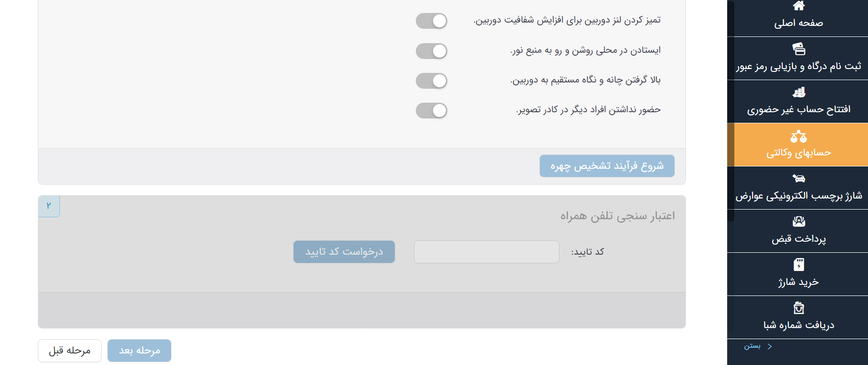Viewport: 868px width, 365px height.
Task: Toggle the camera lens cleaning switch
Action: tap(431, 21)
